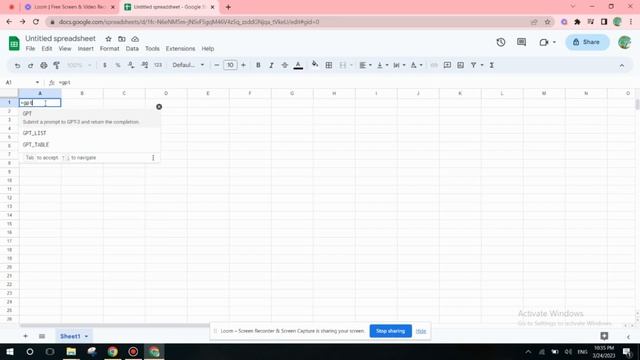The image size is (640, 360).
Task: Open the functions sigma menu
Action: 491,65
